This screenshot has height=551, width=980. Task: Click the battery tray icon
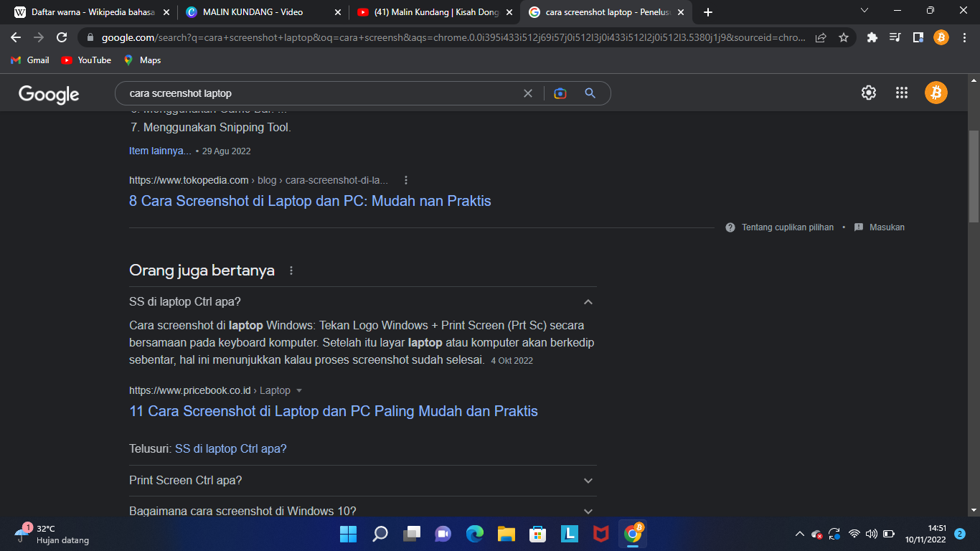click(x=889, y=534)
